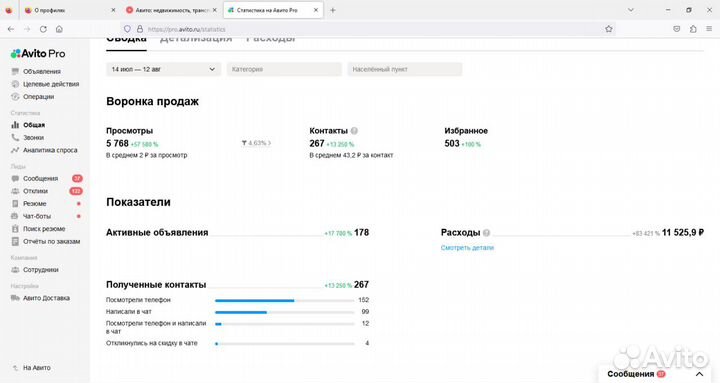Open Отчёты по заказам in the sidebar

click(51, 242)
